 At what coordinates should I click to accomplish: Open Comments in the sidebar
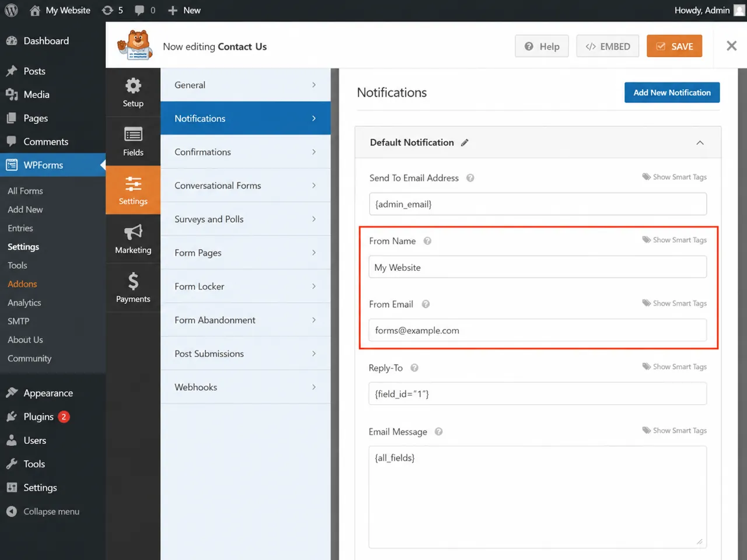pyautogui.click(x=53, y=142)
